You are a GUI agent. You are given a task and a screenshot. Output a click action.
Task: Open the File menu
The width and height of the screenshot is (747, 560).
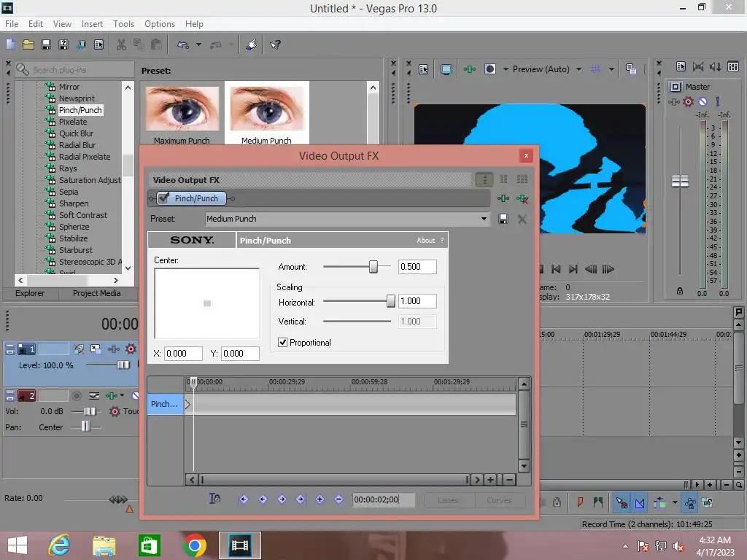[12, 24]
